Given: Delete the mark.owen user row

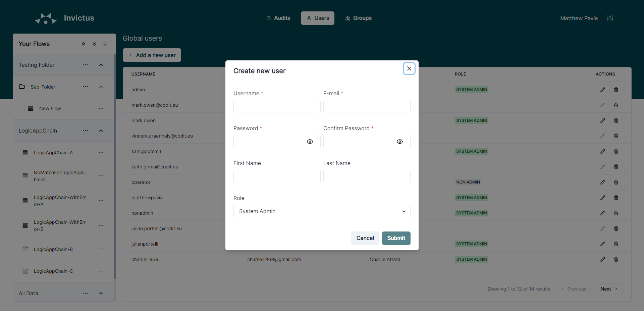Looking at the screenshot, I should point(616,120).
